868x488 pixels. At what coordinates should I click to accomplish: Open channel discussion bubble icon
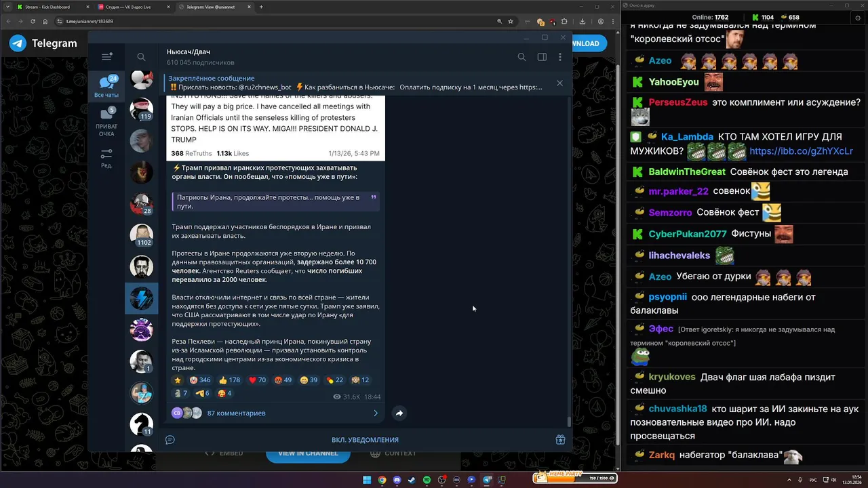pyautogui.click(x=170, y=440)
